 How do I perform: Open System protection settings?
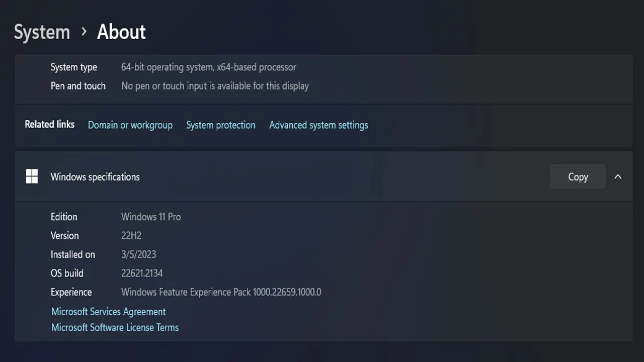coord(220,125)
